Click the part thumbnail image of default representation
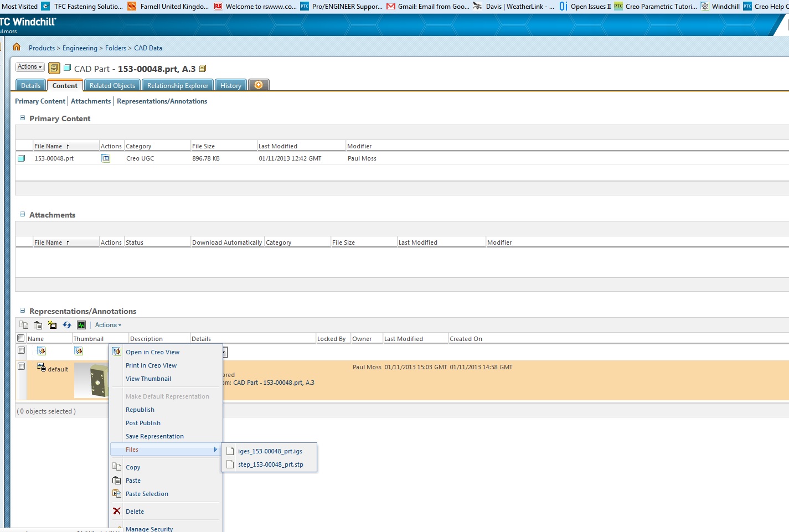This screenshot has width=789, height=532. tap(91, 380)
